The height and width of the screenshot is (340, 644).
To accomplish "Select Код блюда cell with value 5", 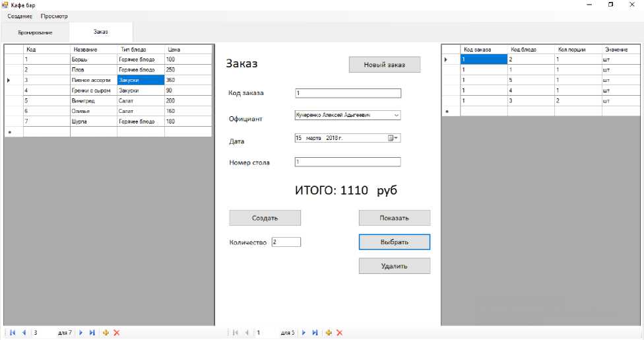I will click(531, 80).
